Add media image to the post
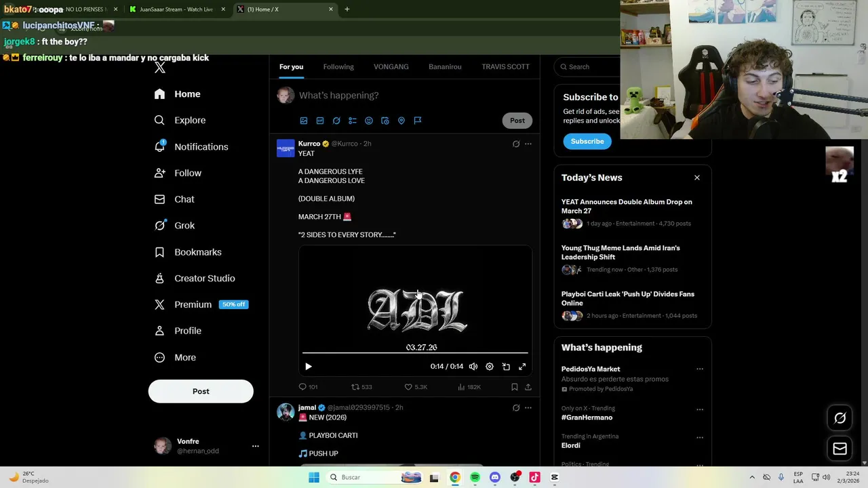868x488 pixels. click(304, 121)
